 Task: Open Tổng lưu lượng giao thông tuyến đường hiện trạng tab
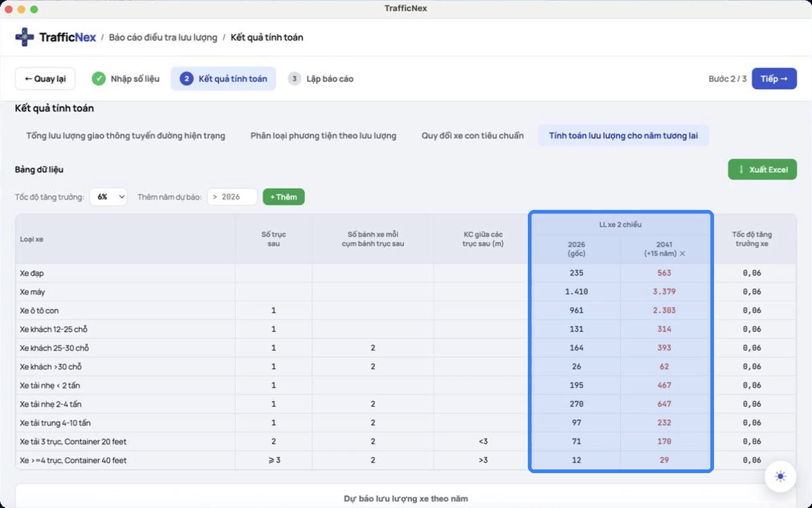[x=126, y=136]
